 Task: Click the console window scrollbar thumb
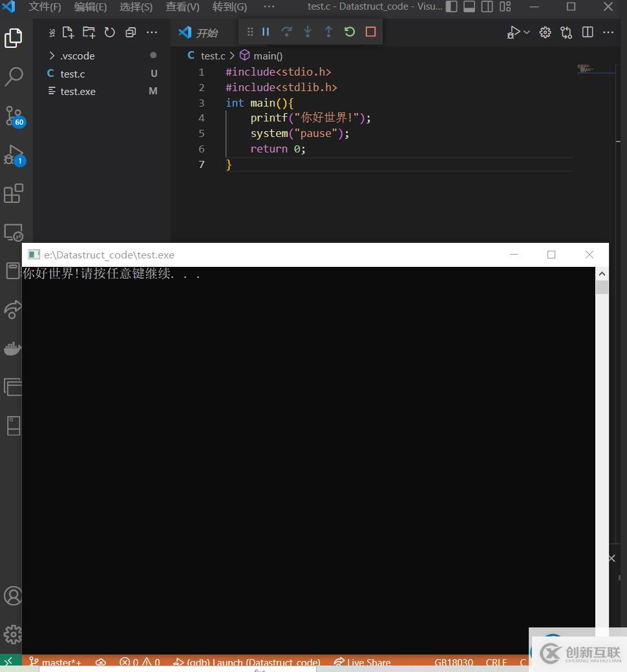point(602,287)
